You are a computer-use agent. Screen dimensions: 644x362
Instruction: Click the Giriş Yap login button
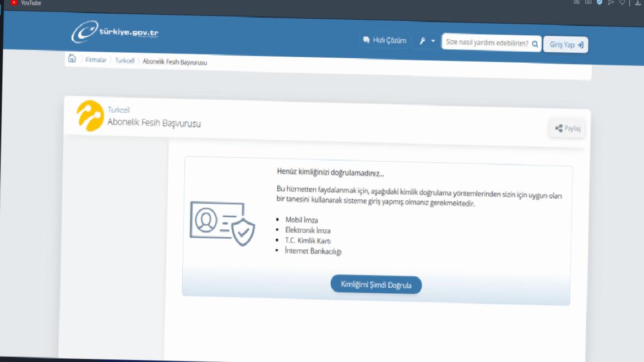566,45
